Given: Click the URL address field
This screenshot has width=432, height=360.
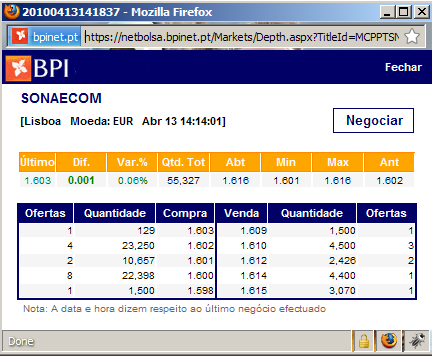Looking at the screenshot, I should coord(242,37).
